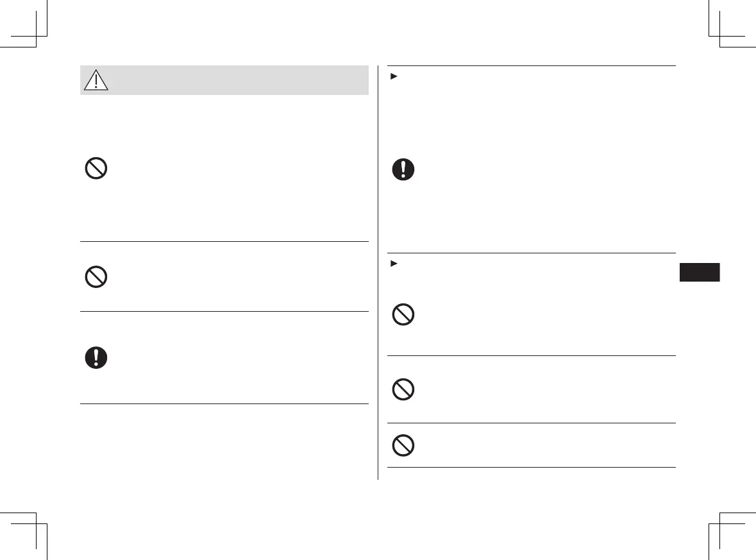Click the exclamation mark icon in the left column
The height and width of the screenshot is (560, 756).
click(96, 358)
